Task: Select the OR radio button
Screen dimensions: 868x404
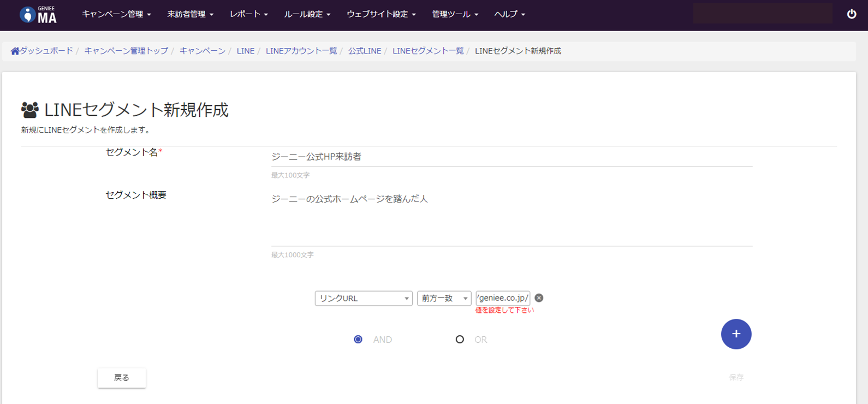Action: [460, 340]
